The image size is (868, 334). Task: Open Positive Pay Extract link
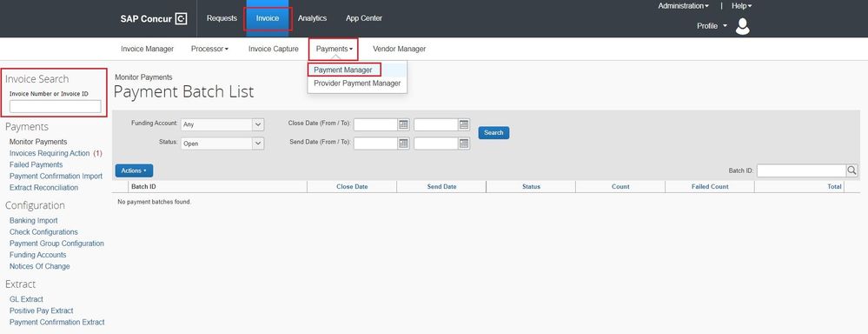(42, 311)
